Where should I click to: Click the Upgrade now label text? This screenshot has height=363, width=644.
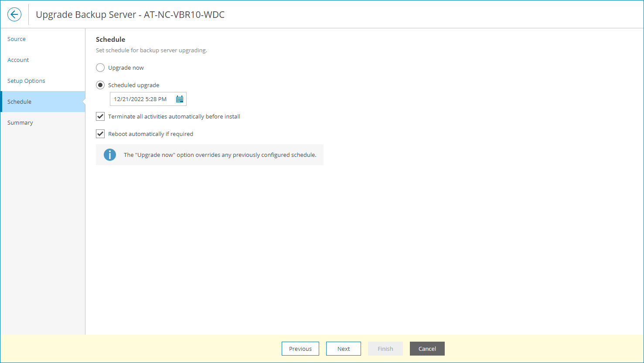pyautogui.click(x=126, y=68)
